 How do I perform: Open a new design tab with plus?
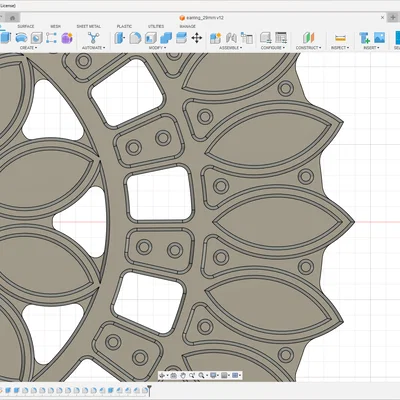point(393,18)
